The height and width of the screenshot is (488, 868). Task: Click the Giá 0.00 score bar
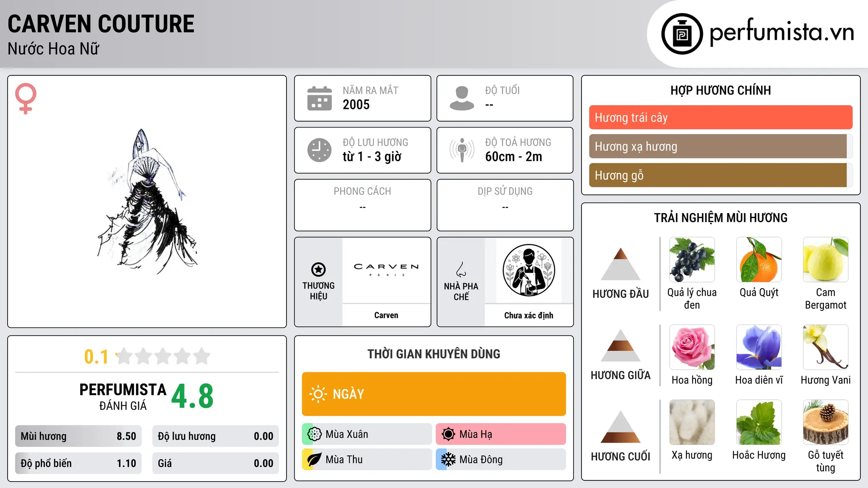coord(215,463)
